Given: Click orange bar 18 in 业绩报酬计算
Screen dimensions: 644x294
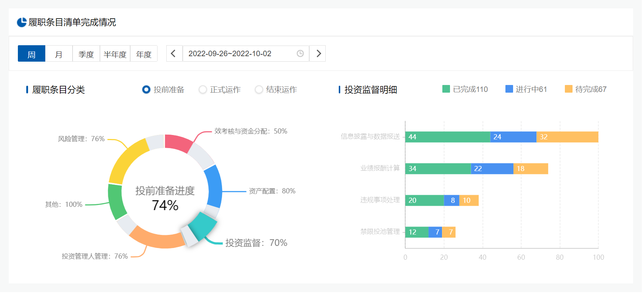Looking at the screenshot, I should click(x=531, y=169).
